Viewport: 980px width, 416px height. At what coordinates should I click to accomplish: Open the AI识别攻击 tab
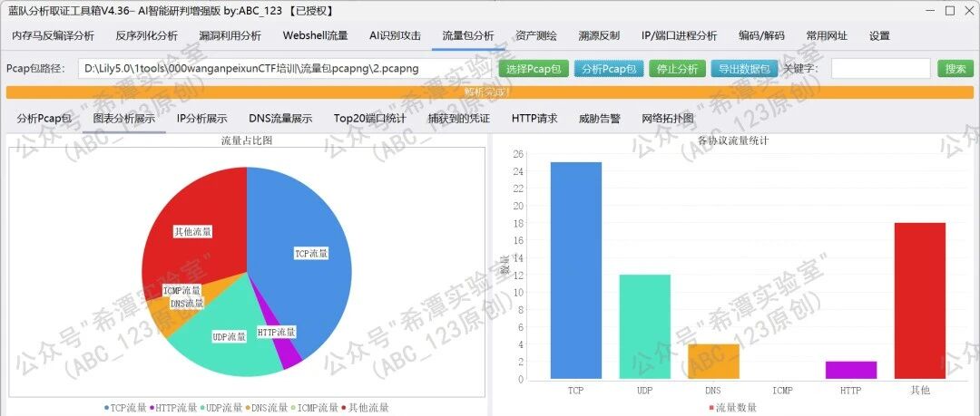395,35
